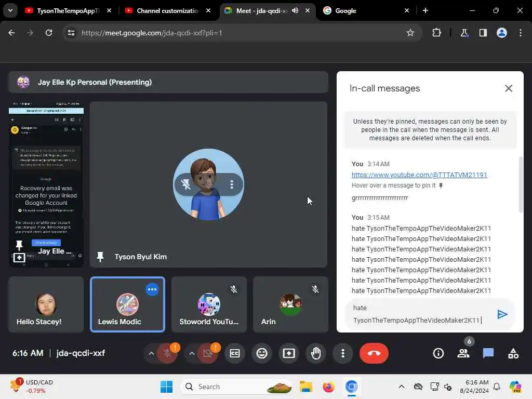
Task: Start presenting your screen
Action: (289, 353)
